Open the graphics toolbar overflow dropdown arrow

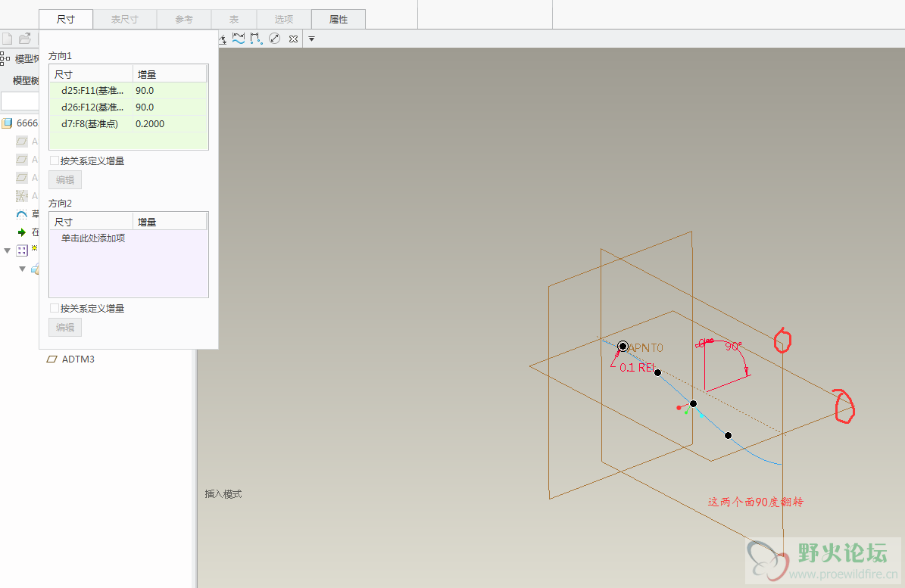click(x=312, y=39)
